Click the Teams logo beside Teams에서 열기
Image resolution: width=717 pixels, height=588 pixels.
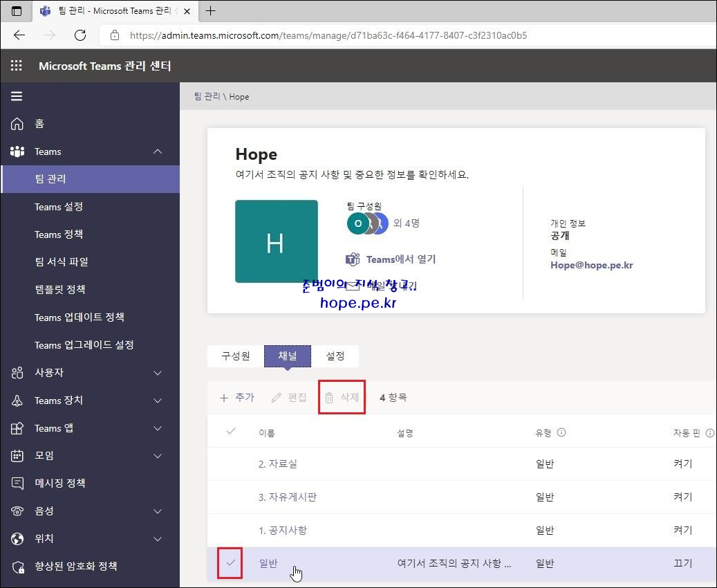coord(353,259)
